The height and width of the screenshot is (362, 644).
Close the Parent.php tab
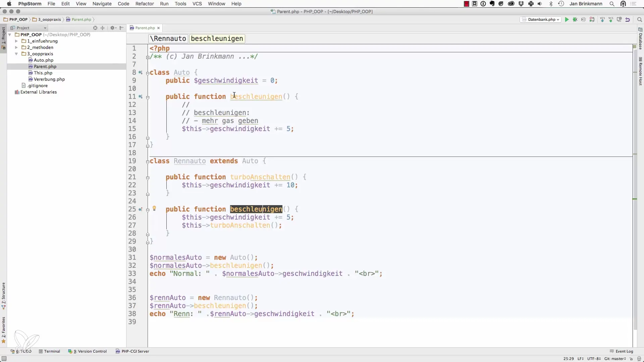point(159,28)
